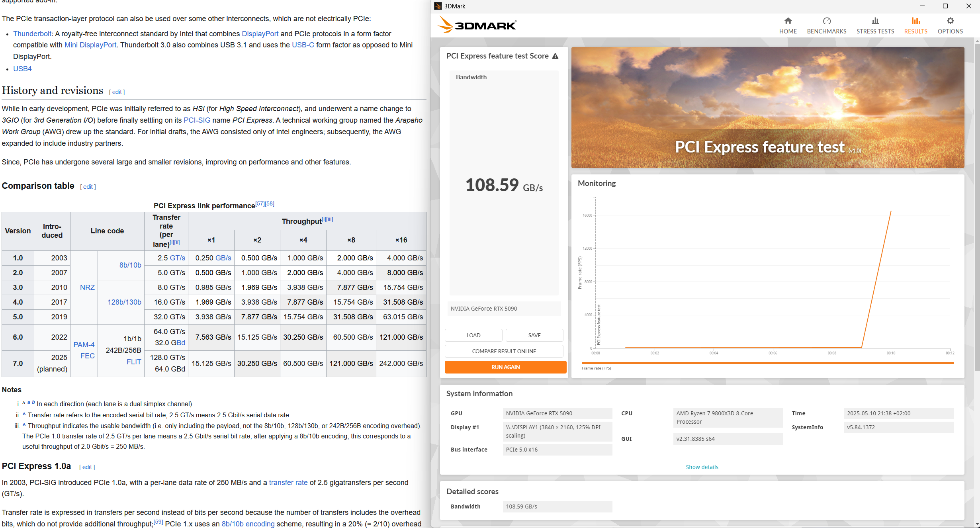
Task: Click the Results orange bars icon
Action: pos(915,21)
